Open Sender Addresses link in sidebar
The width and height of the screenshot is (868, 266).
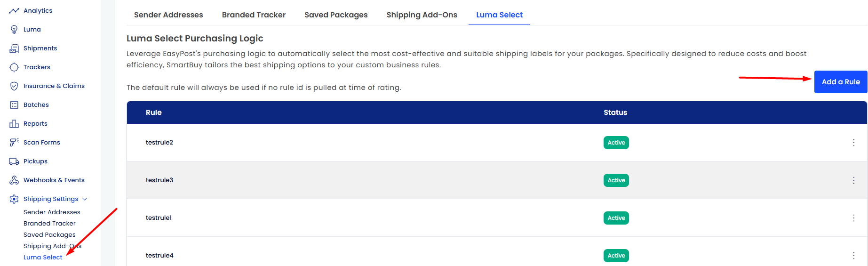(x=52, y=212)
